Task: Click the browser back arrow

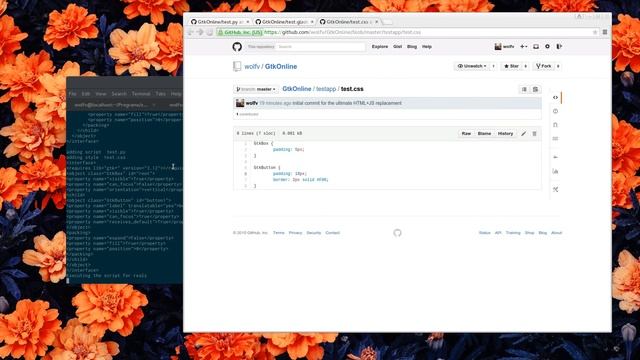Action: [x=191, y=32]
